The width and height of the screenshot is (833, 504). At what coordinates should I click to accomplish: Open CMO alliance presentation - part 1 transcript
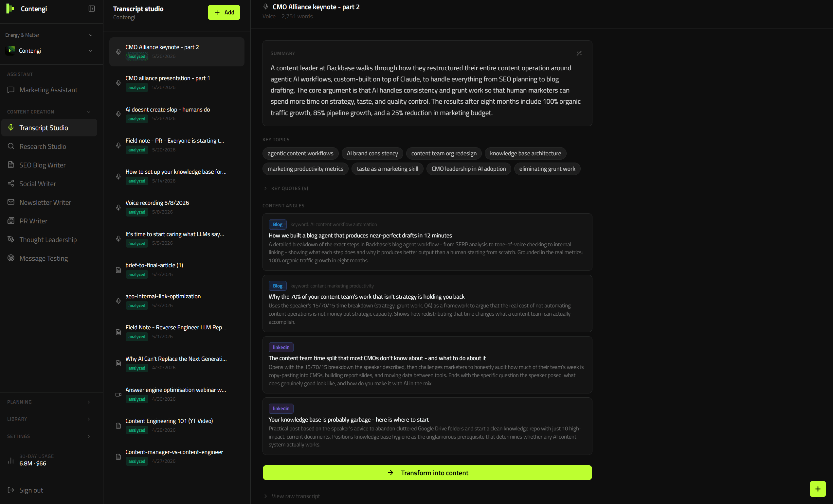[x=176, y=82]
